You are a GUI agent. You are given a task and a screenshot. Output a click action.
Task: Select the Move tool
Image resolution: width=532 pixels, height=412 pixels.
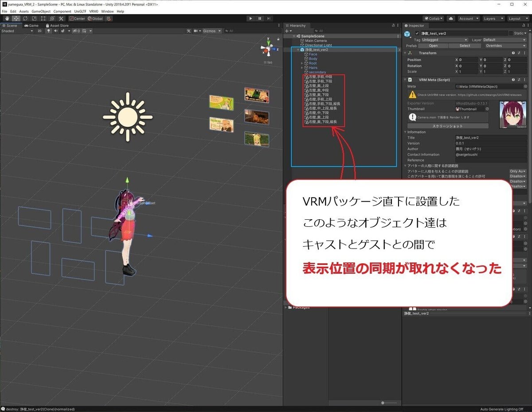16,18
